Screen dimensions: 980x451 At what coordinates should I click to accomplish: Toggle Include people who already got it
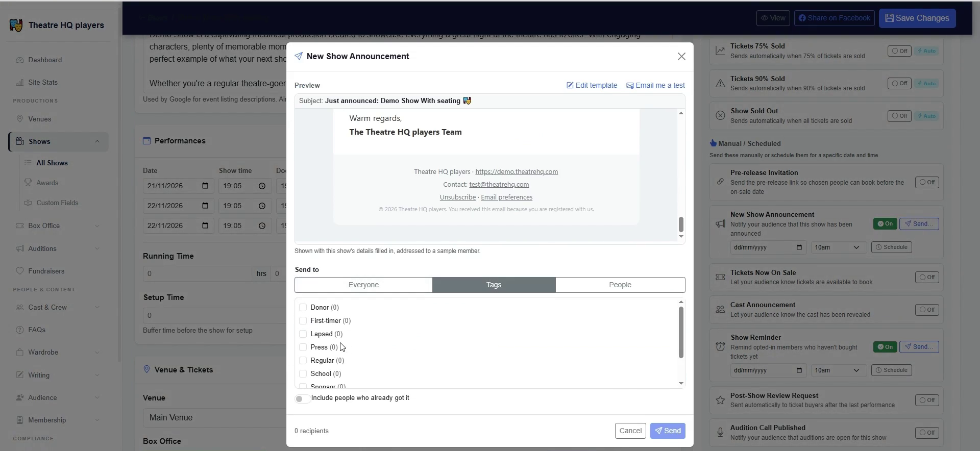[x=302, y=398]
